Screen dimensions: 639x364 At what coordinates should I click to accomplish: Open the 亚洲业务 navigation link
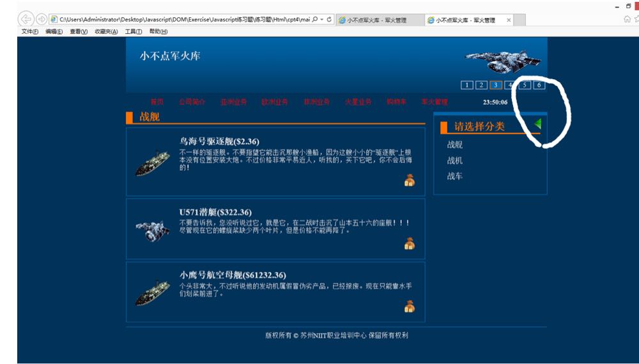233,102
